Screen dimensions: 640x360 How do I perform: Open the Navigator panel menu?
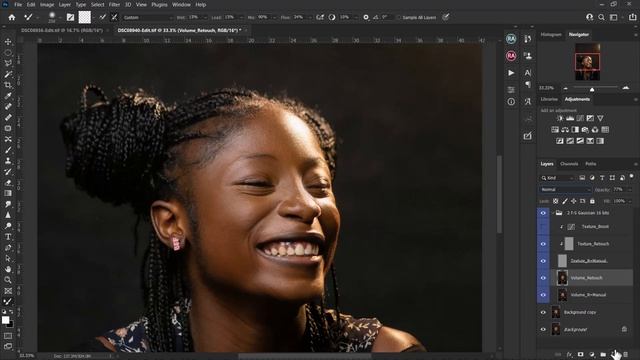(x=635, y=35)
